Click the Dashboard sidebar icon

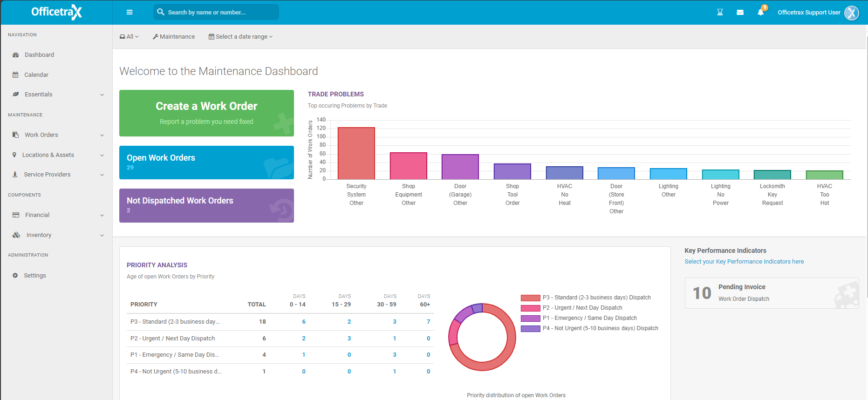(15, 55)
